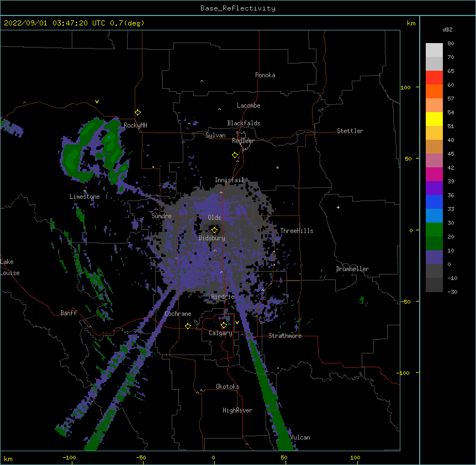Select the ThreeHills label
476x465 pixels.
pos(297,231)
